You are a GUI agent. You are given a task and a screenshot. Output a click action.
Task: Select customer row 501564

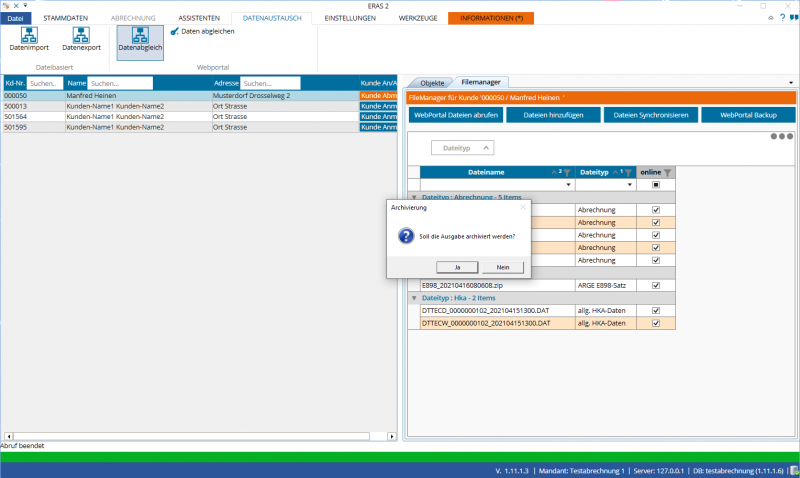(200, 116)
